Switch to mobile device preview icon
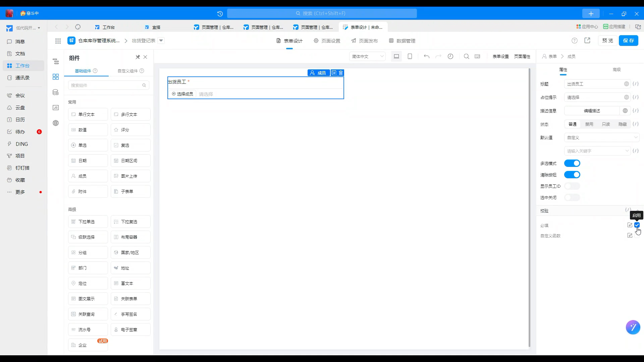The image size is (644, 362). (x=410, y=56)
